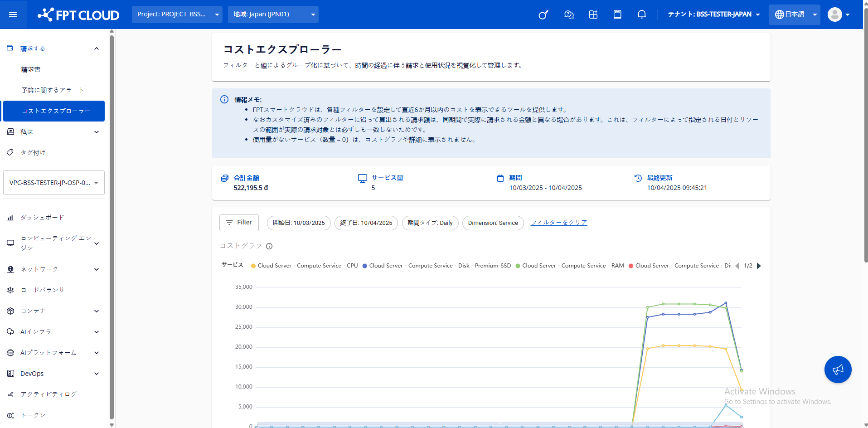Open the テナント BSS-TESTER-JAPAN dropdown
The height and width of the screenshot is (428, 868).
pos(714,15)
